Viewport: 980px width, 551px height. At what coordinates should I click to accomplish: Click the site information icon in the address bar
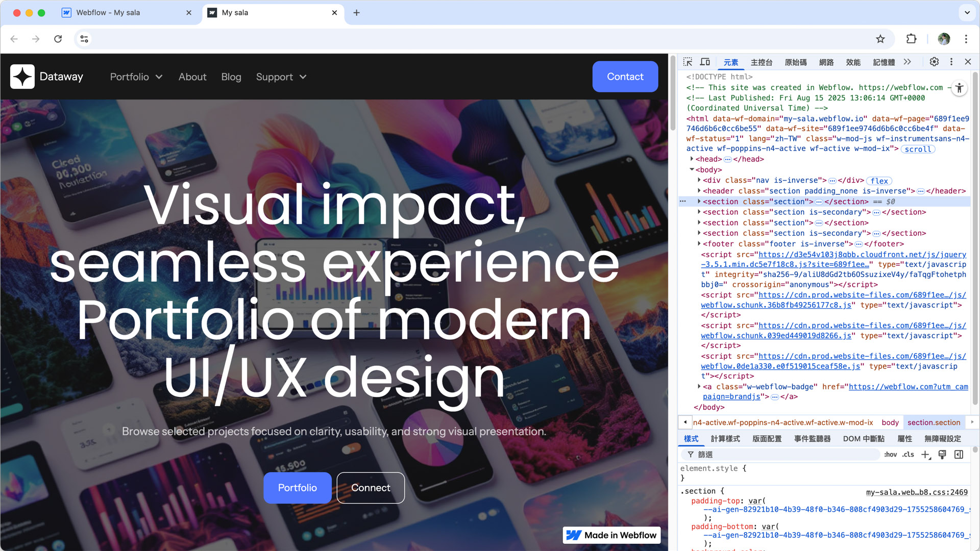click(x=84, y=39)
